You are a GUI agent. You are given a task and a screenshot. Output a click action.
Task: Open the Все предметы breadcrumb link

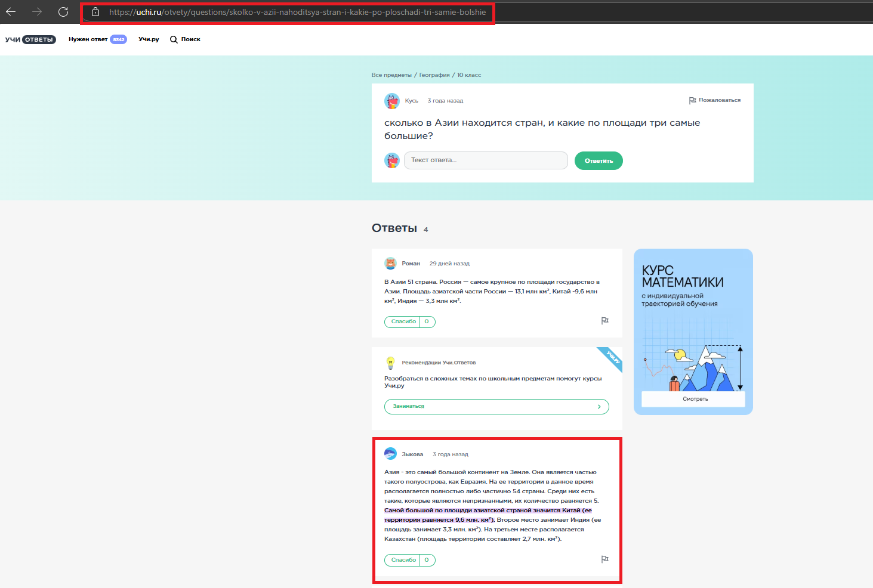391,75
